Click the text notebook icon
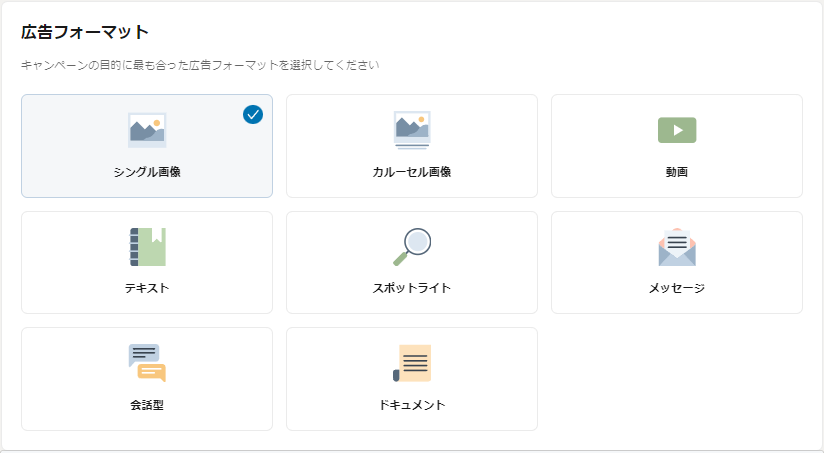The height and width of the screenshot is (453, 824). click(x=148, y=246)
